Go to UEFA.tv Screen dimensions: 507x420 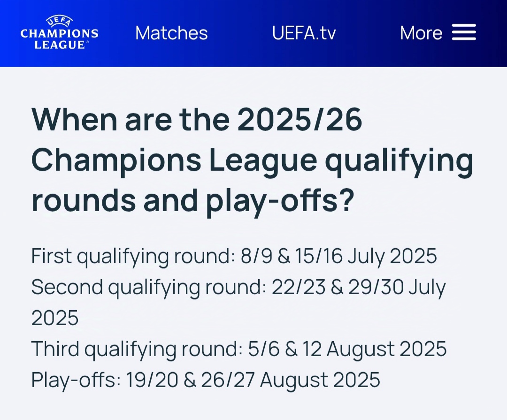click(x=304, y=33)
